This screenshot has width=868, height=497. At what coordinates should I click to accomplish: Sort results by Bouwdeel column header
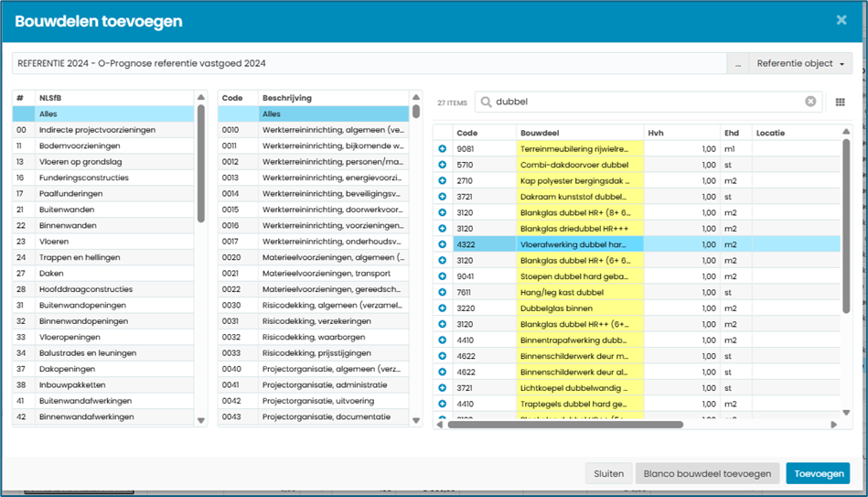[x=580, y=133]
